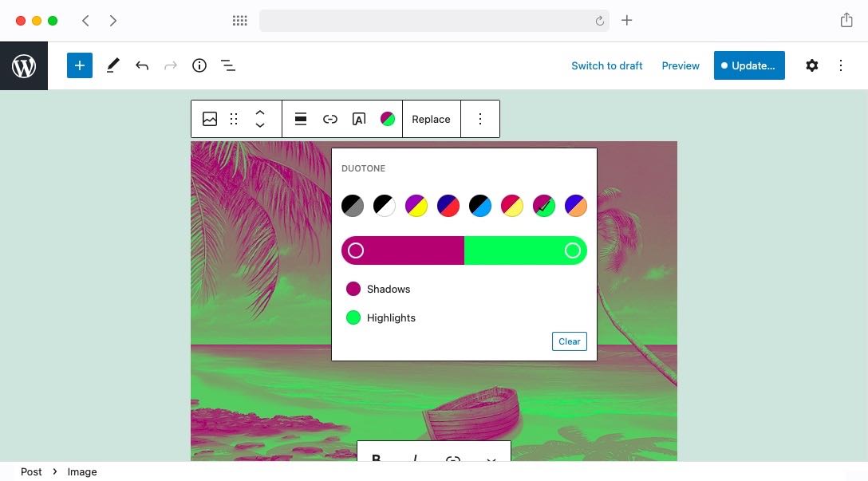Clear the duotone filter

[x=569, y=341]
